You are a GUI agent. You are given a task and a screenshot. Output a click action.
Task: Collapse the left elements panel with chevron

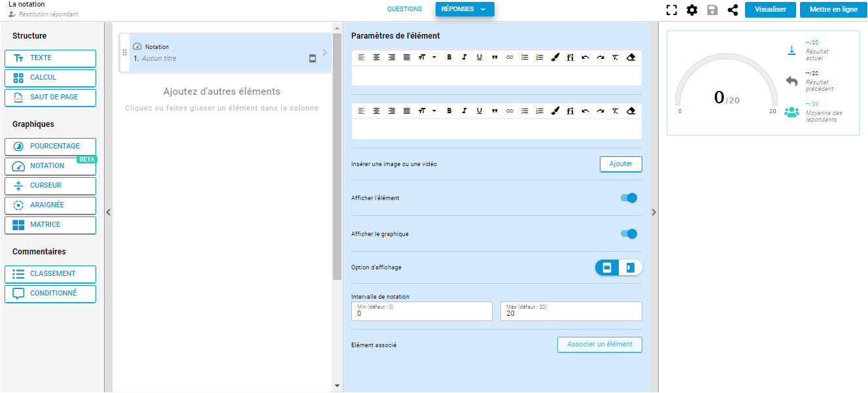point(109,212)
